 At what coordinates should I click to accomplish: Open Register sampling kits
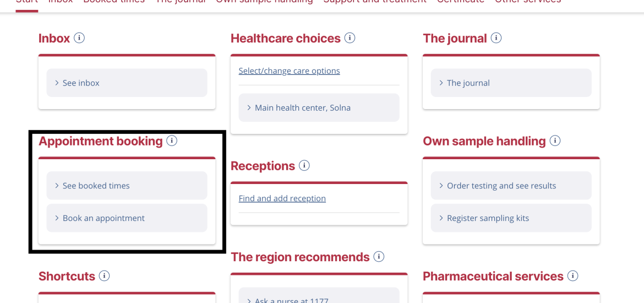coord(511,218)
